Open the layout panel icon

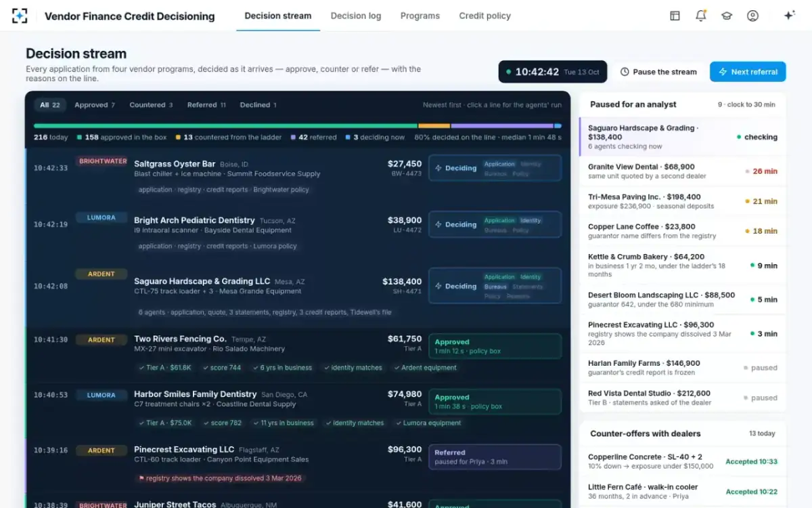point(675,16)
